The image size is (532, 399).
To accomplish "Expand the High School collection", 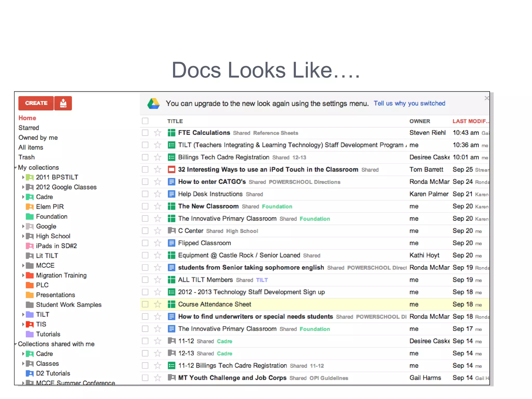I will coord(23,236).
